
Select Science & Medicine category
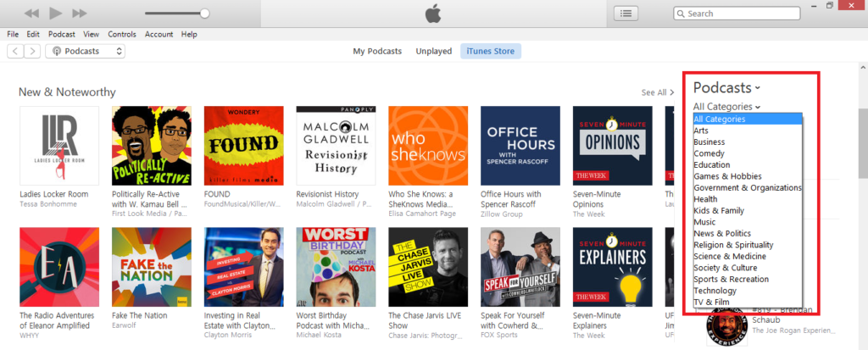pyautogui.click(x=748, y=257)
